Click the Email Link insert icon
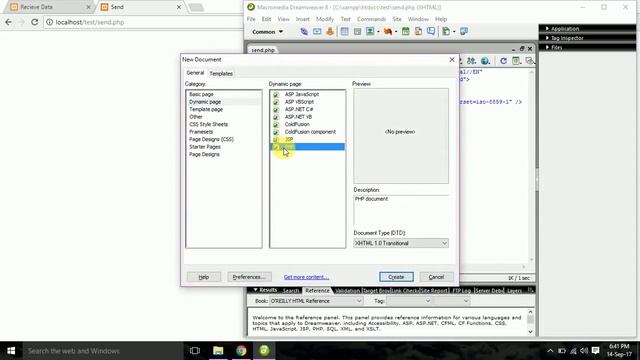This screenshot has width=640, height=360. [x=317, y=31]
